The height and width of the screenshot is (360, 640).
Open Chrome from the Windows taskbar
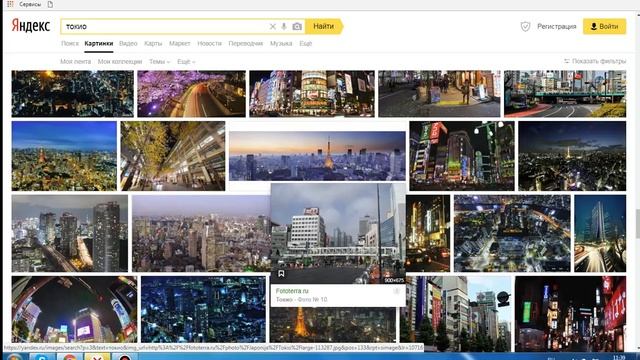coord(70,357)
